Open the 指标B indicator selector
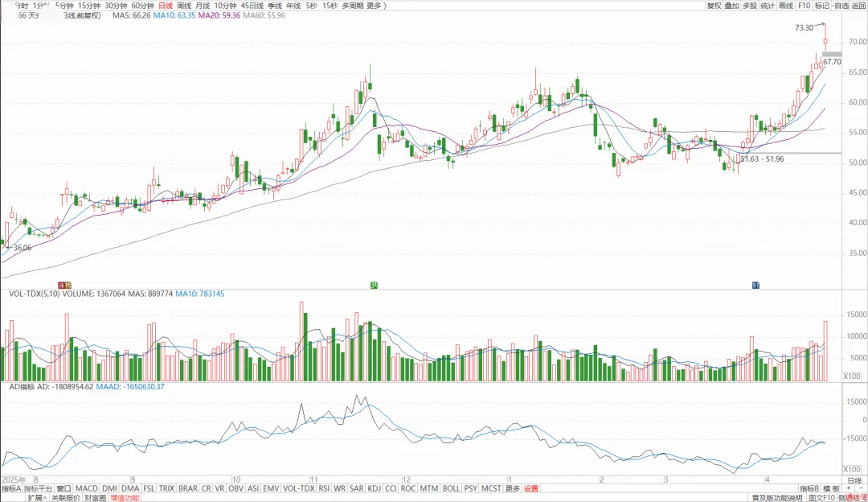The width and height of the screenshot is (868, 502). click(x=809, y=488)
